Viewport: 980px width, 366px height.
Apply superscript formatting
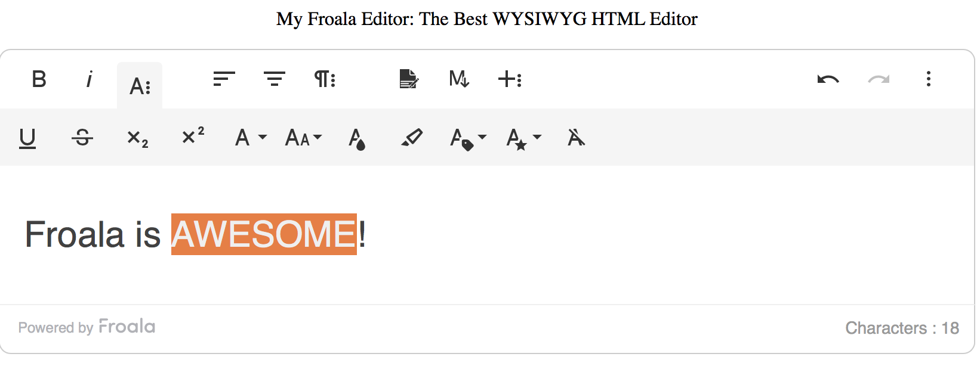193,137
